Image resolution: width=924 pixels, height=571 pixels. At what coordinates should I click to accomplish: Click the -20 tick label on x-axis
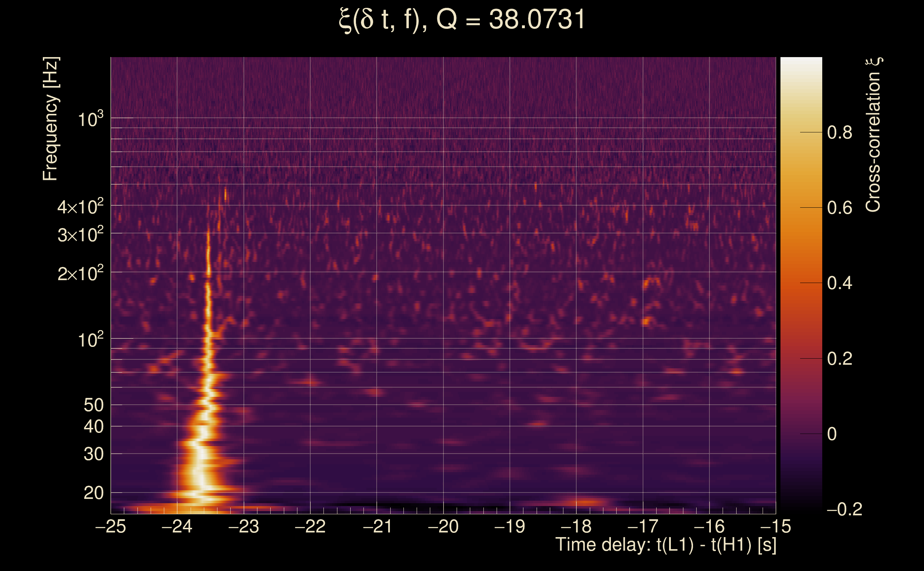443,526
